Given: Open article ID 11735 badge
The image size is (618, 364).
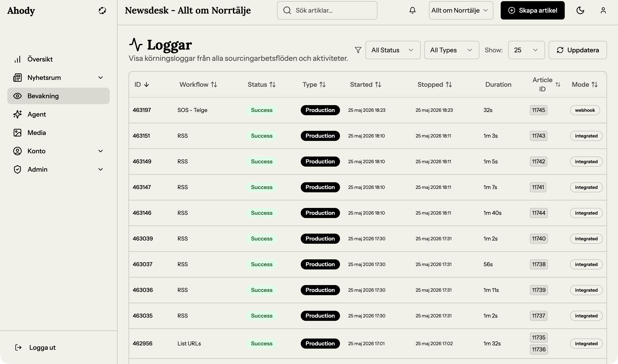Looking at the screenshot, I should pyautogui.click(x=539, y=338).
